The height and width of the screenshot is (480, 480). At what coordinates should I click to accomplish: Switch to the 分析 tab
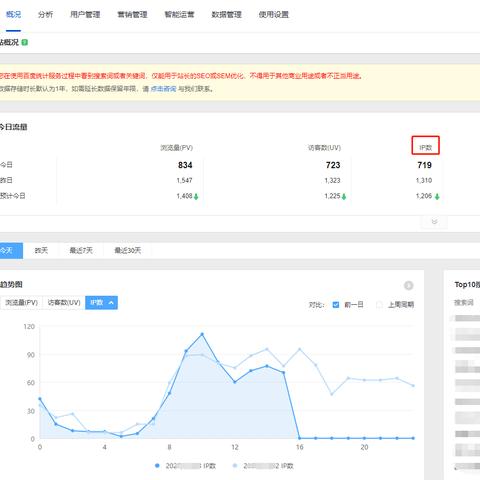[x=45, y=15]
